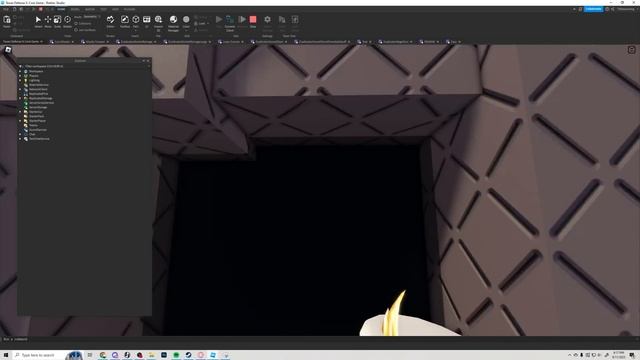This screenshot has height=360, width=640.
Task: Select MaterialService in Explorer
Action: pyautogui.click(x=38, y=84)
